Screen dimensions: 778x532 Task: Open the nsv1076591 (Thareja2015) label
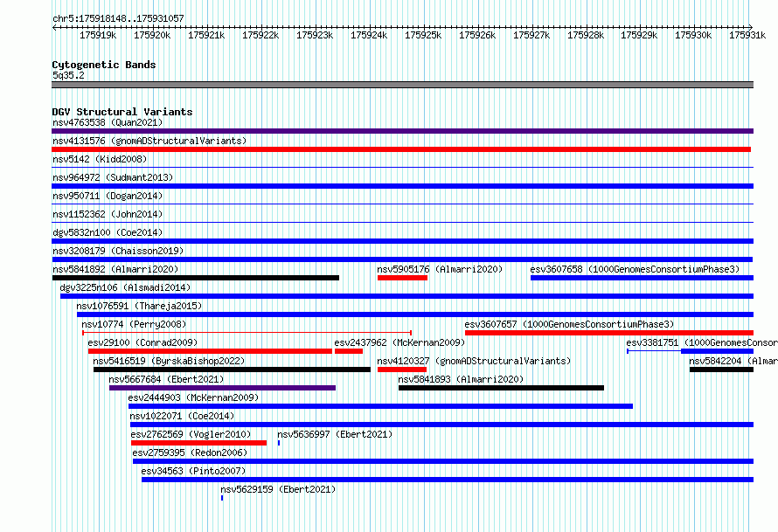(x=139, y=306)
